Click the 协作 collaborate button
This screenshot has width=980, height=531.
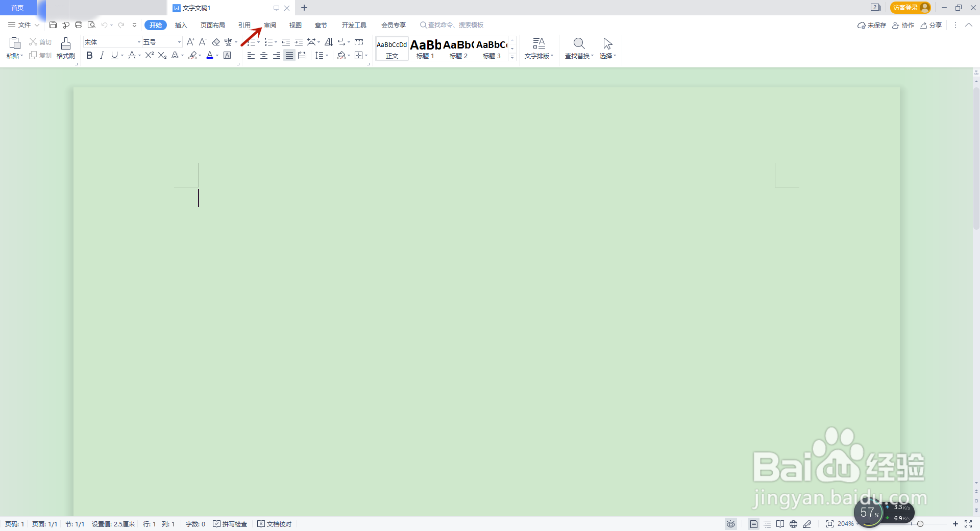pyautogui.click(x=903, y=25)
